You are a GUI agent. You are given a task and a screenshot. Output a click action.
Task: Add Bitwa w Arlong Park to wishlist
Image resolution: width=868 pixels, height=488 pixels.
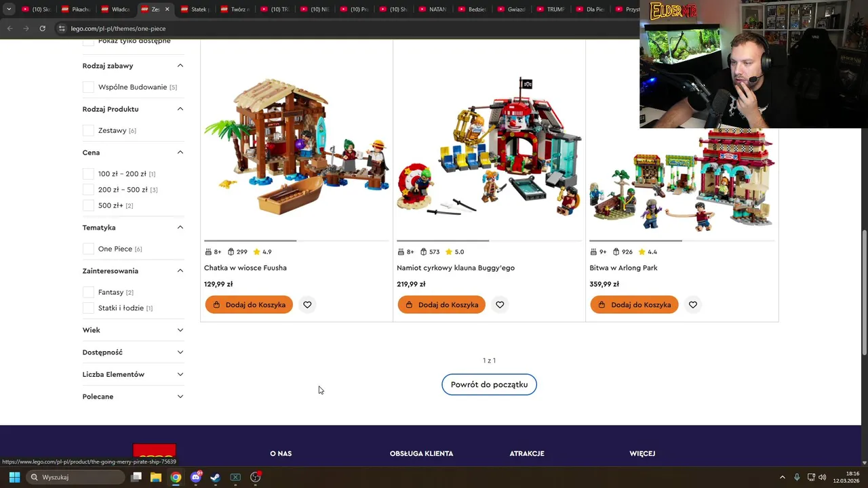point(692,305)
